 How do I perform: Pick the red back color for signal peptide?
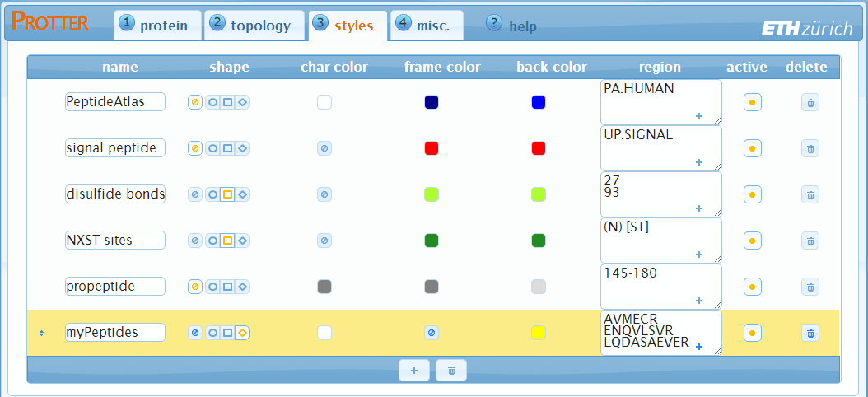pos(539,148)
